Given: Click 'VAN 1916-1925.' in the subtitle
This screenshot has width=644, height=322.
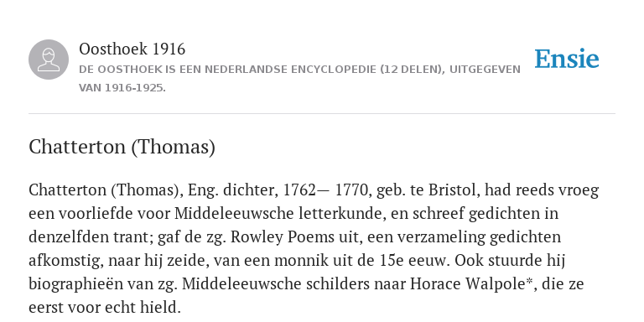Looking at the screenshot, I should (x=122, y=88).
